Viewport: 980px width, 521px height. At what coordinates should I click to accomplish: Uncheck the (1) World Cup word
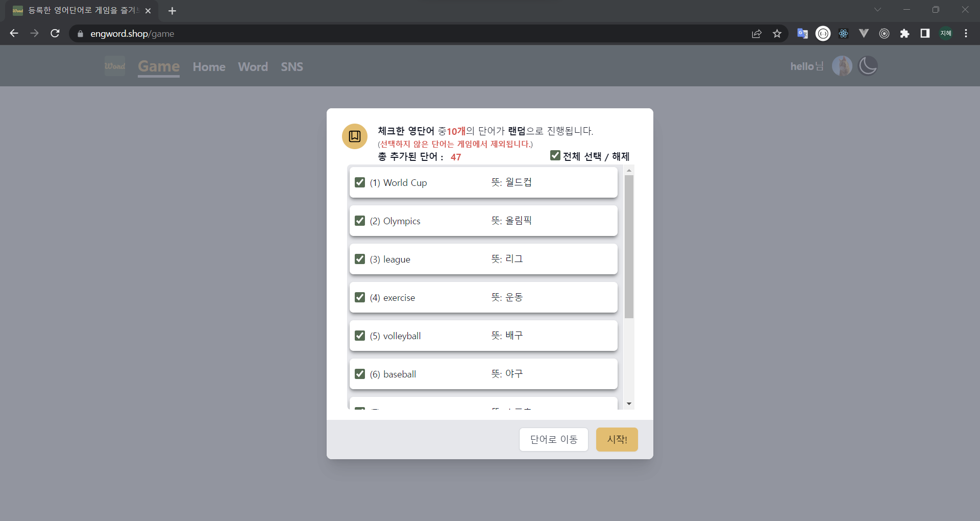[360, 182]
